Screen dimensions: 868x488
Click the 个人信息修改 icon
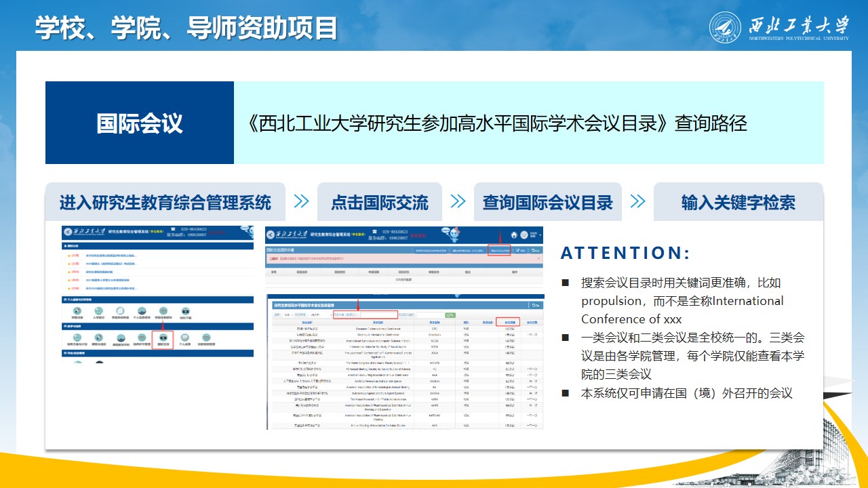click(142, 313)
